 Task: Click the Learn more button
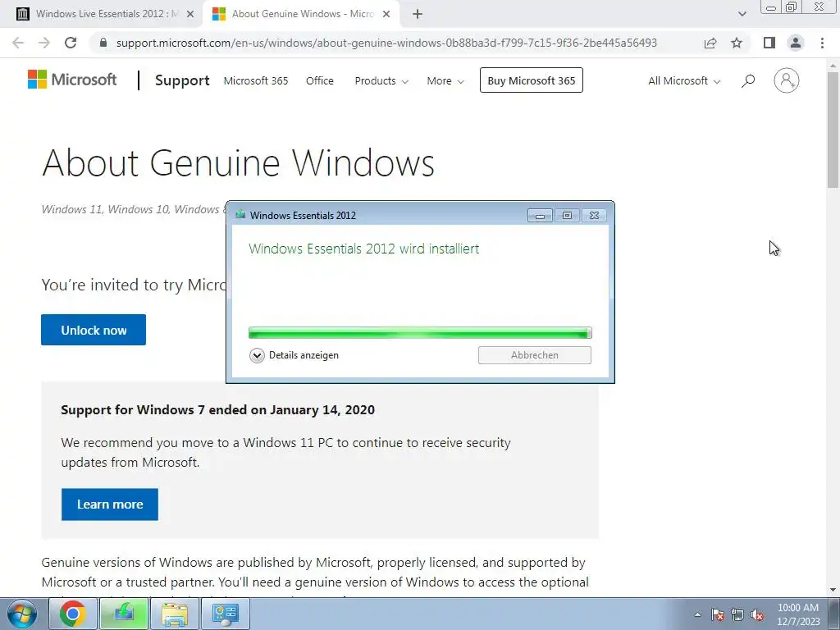[110, 504]
